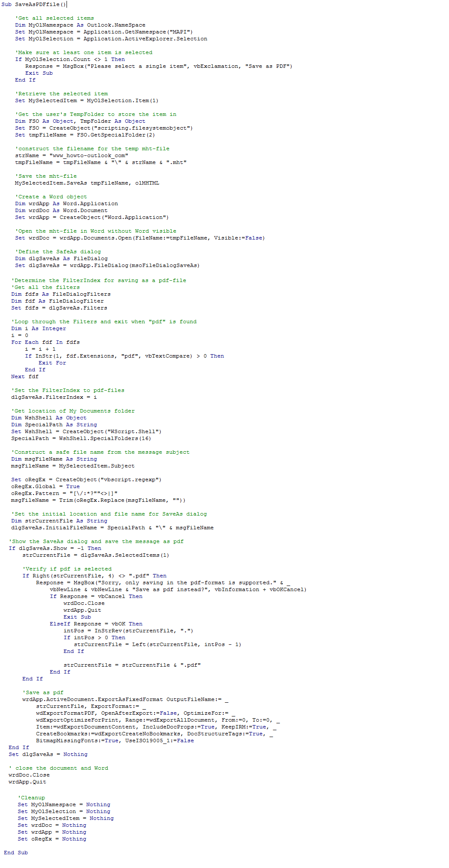This screenshot has height=868, width=449.
Task: Click the comment "'Create a Word object"
Action: click(x=51, y=197)
